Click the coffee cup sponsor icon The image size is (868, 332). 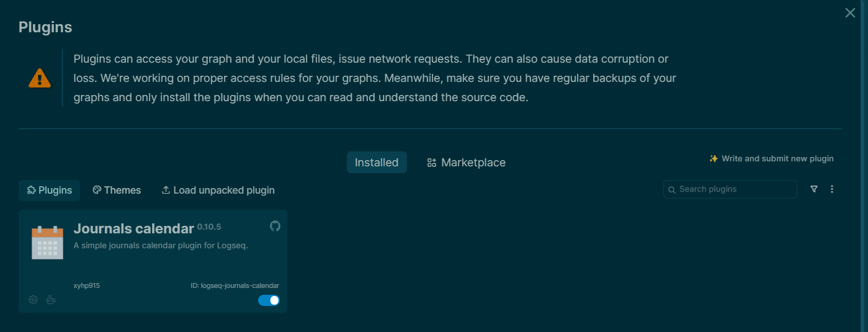pos(51,300)
